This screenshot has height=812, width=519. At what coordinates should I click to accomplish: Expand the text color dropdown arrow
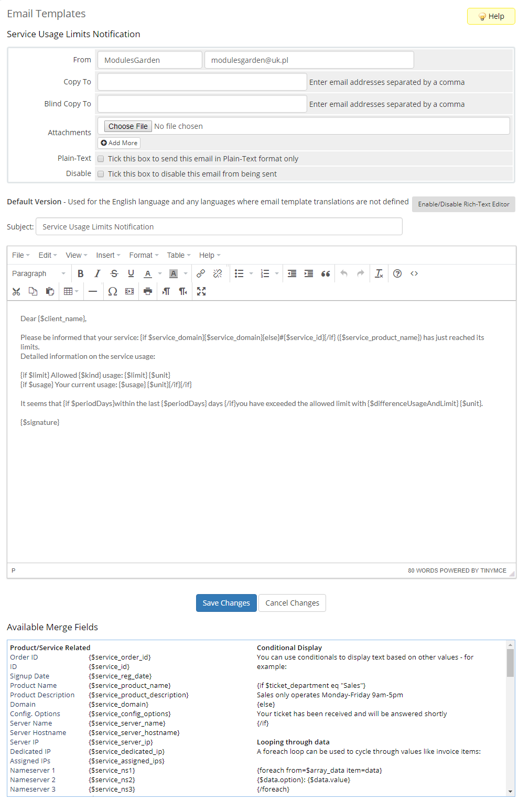160,273
